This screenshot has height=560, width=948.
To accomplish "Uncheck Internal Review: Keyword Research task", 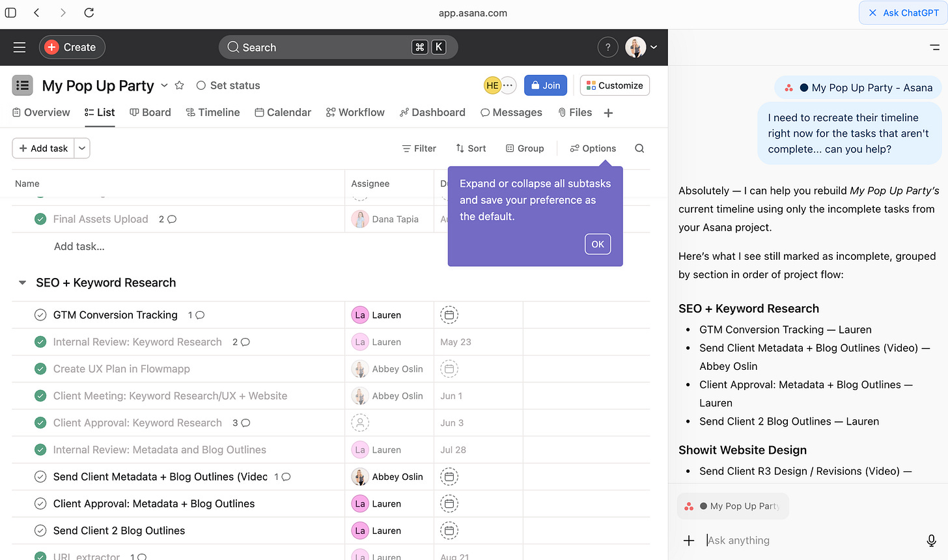I will 40,342.
